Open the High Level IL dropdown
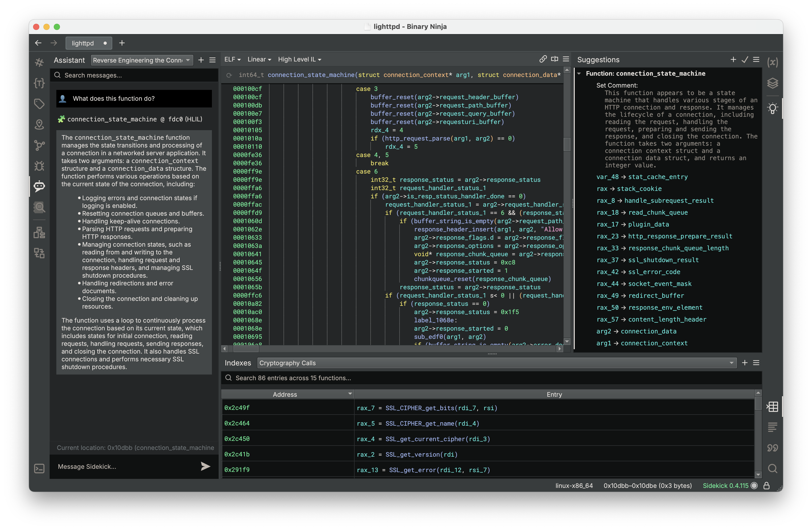This screenshot has height=530, width=812. (x=299, y=59)
